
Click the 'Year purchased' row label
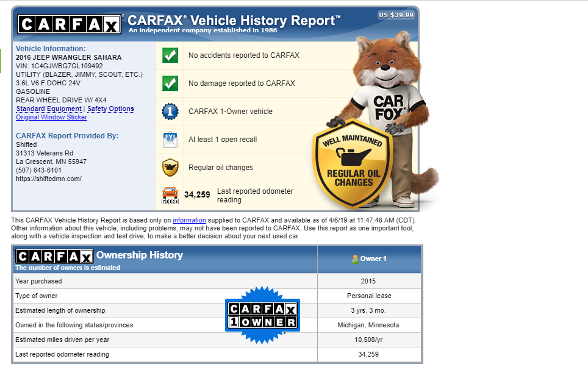click(38, 281)
